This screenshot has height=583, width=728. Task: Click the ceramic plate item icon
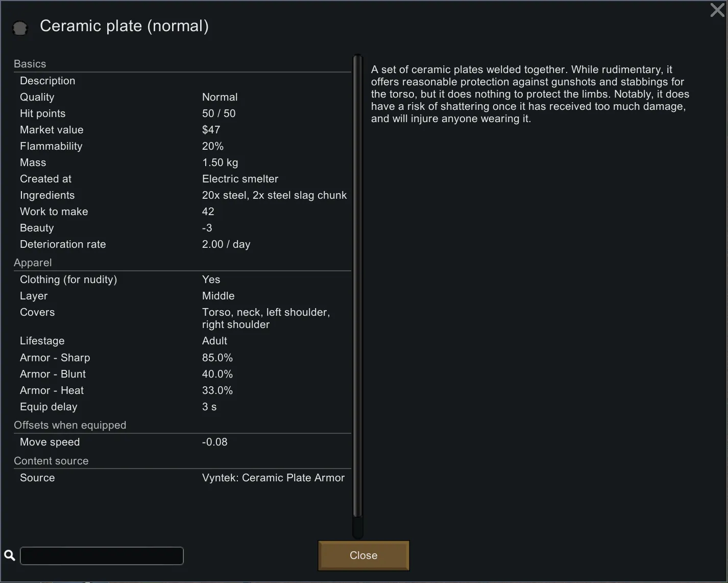20,28
